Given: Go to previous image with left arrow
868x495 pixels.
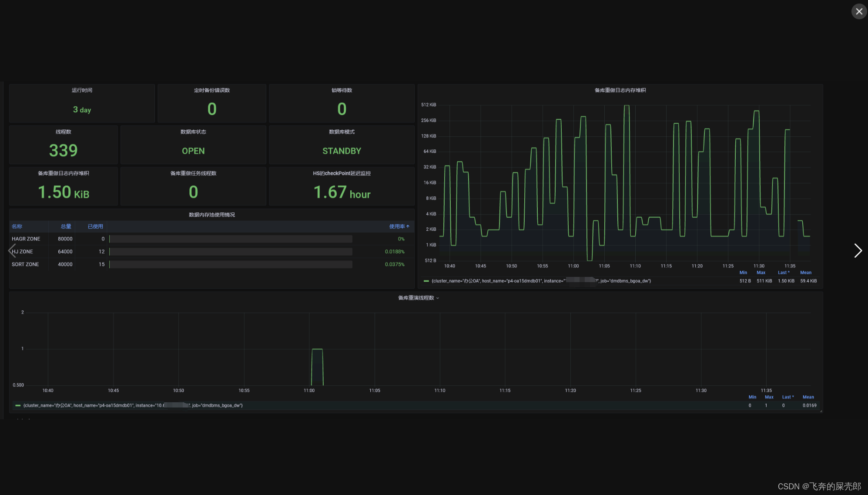Looking at the screenshot, I should click(12, 250).
